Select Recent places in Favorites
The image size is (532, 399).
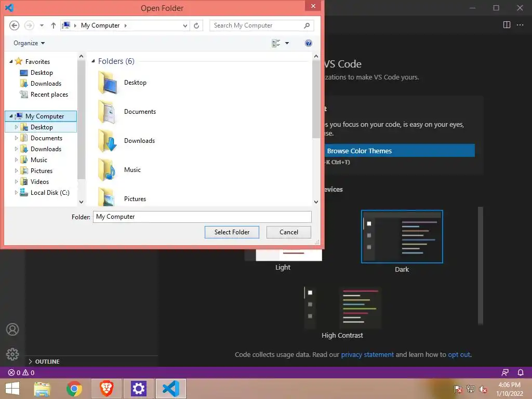tap(49, 95)
